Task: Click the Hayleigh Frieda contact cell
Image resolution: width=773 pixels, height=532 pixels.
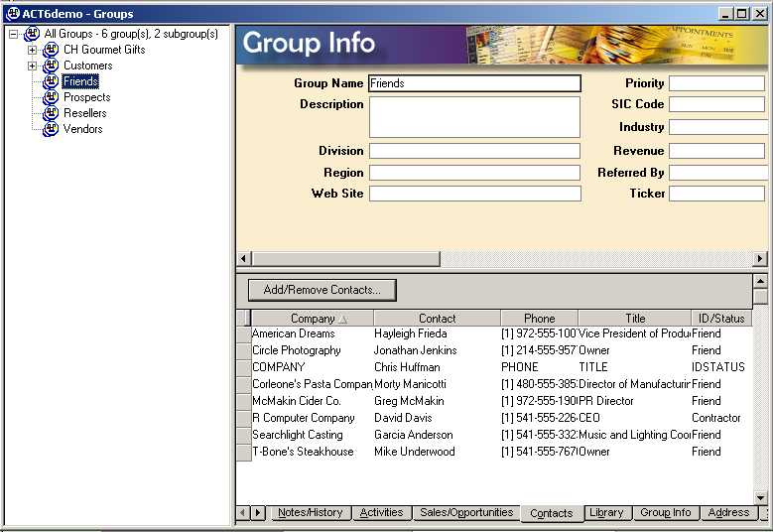Action: tap(437, 333)
